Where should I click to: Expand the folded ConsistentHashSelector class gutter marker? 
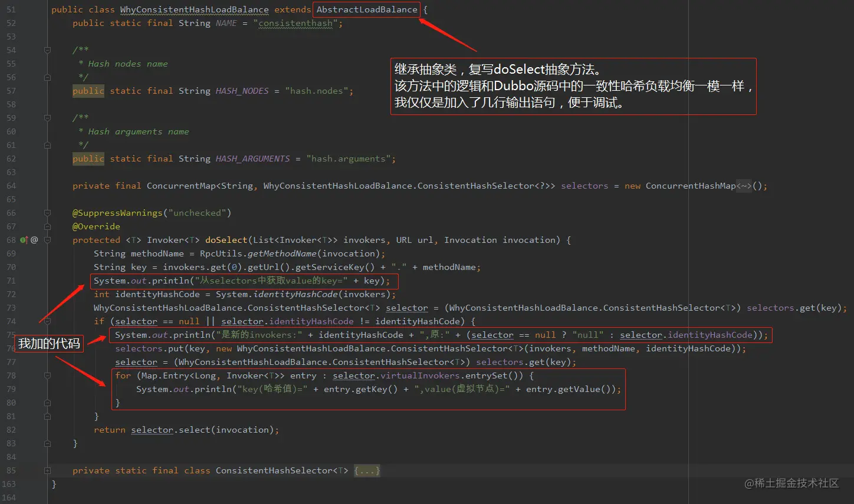(48, 470)
